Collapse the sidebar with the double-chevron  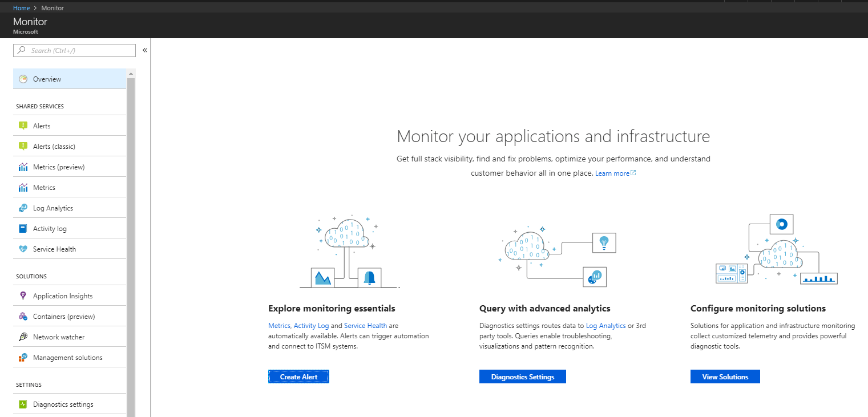[144, 50]
